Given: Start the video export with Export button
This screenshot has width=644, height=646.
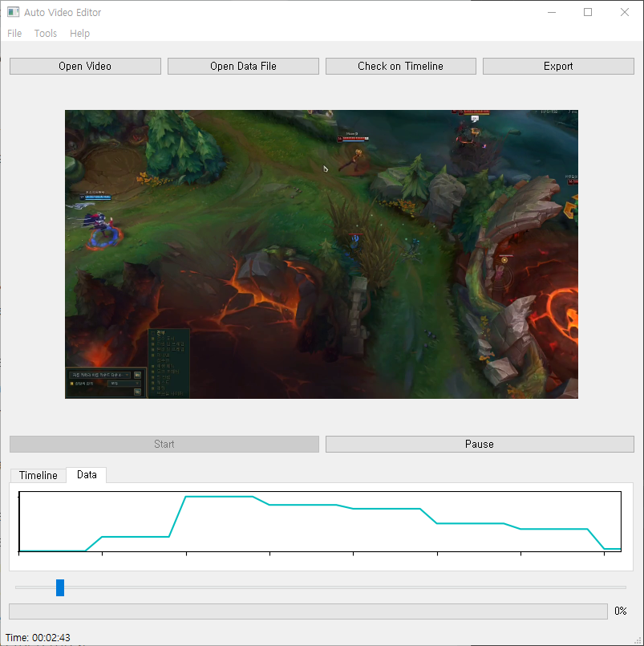Looking at the screenshot, I should [557, 66].
